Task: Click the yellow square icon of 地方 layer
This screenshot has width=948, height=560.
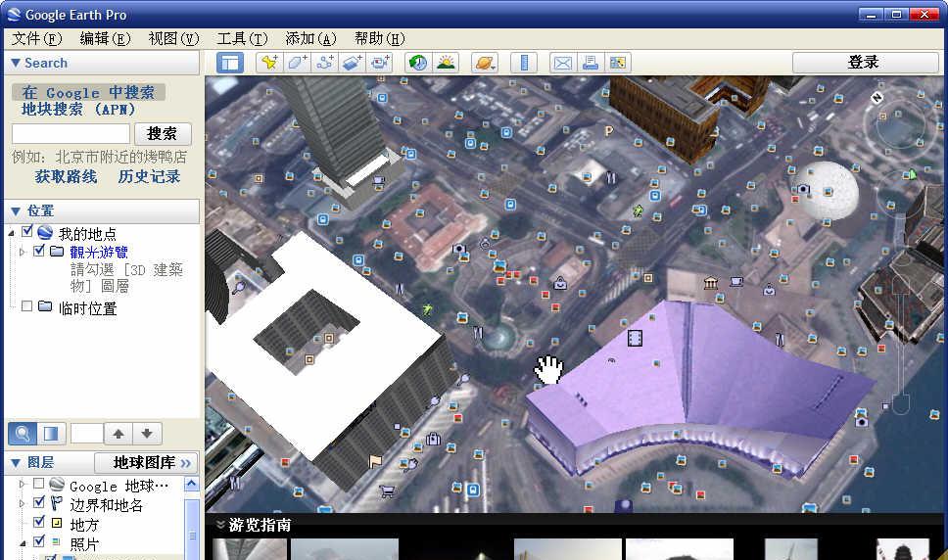Action: (56, 523)
